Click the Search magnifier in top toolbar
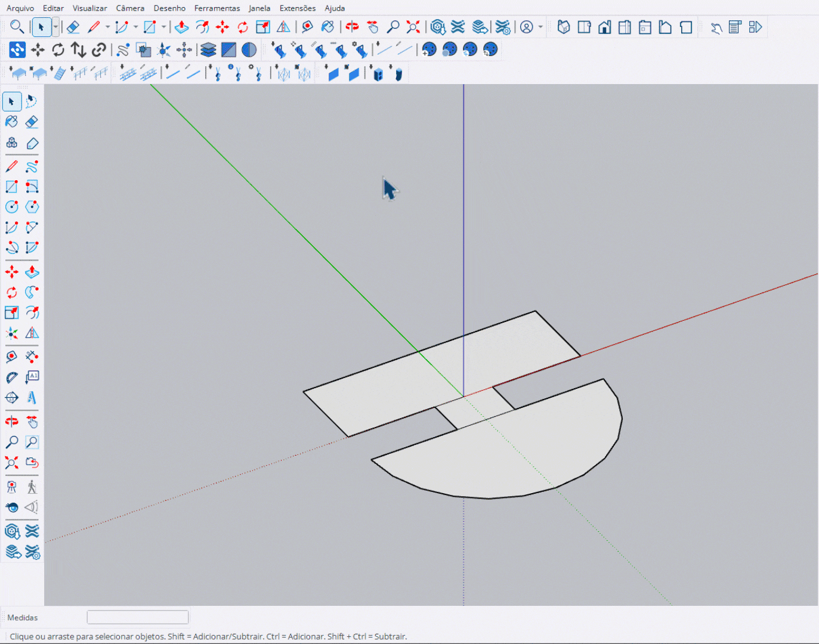Image resolution: width=819 pixels, height=644 pixels. pos(17,27)
